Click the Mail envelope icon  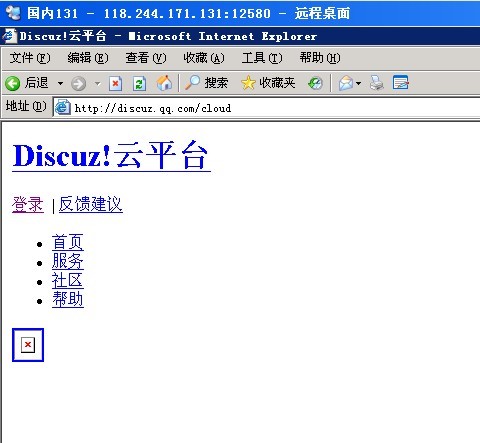(x=346, y=83)
